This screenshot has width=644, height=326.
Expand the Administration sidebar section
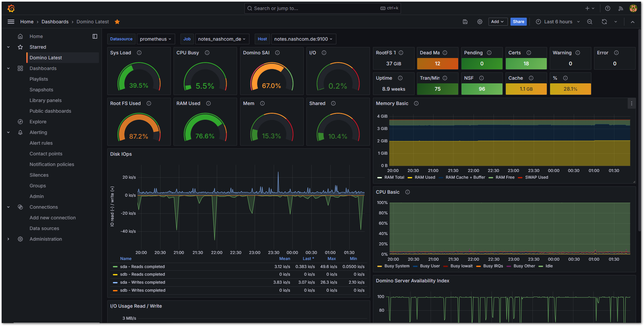click(8, 239)
